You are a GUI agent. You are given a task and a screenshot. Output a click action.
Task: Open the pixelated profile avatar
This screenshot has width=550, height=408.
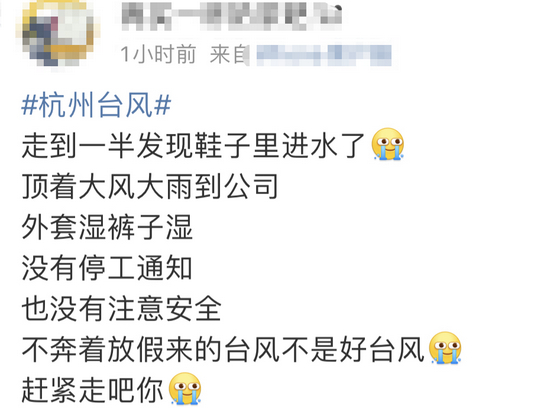(x=57, y=34)
